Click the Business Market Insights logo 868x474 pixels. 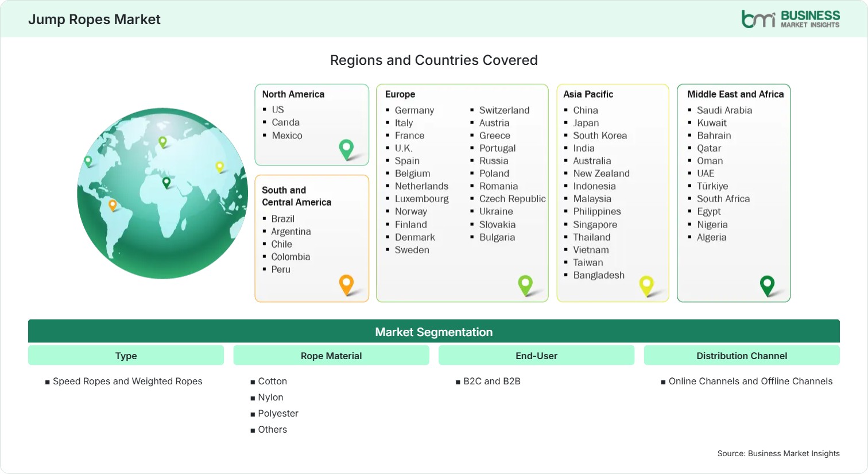point(790,19)
